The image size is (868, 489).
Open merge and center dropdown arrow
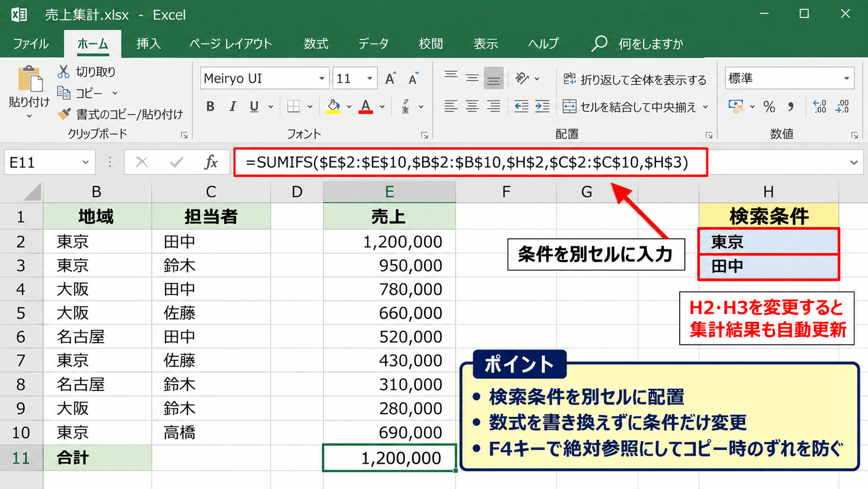tap(706, 107)
